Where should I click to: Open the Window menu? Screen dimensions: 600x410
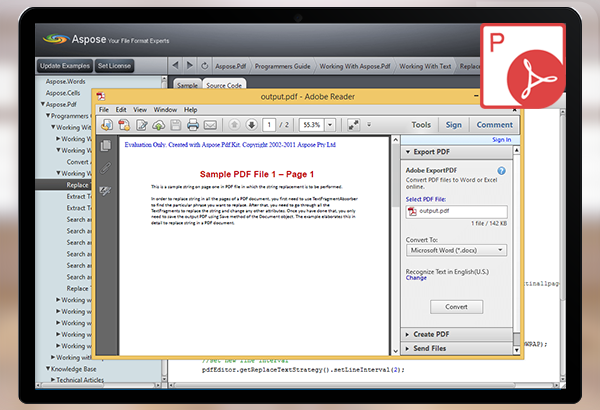tap(165, 109)
